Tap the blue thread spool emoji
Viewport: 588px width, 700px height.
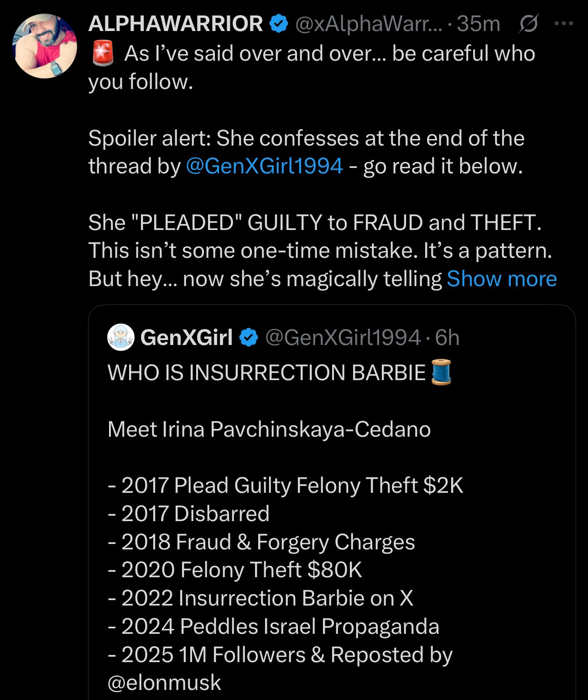(x=441, y=372)
